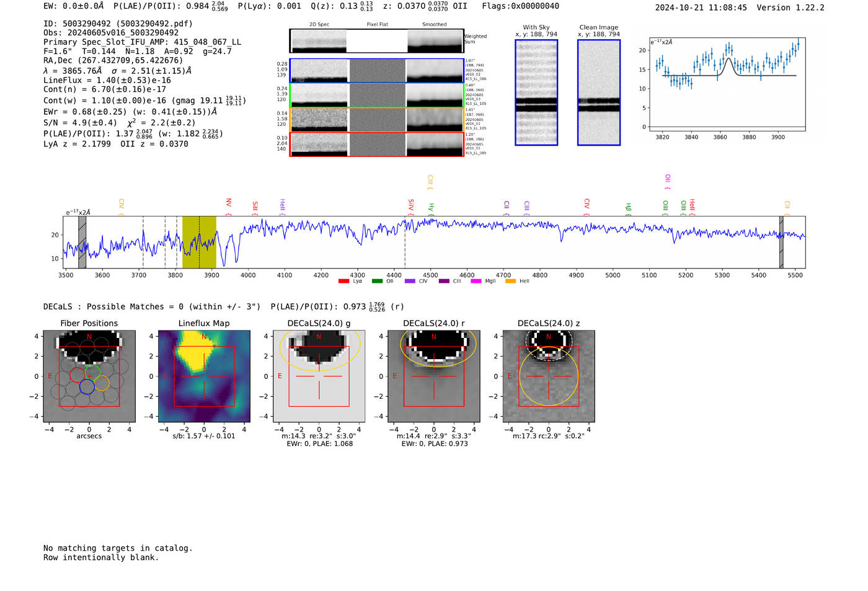Click the m:17.3 rc:2.9" caption

point(549,436)
